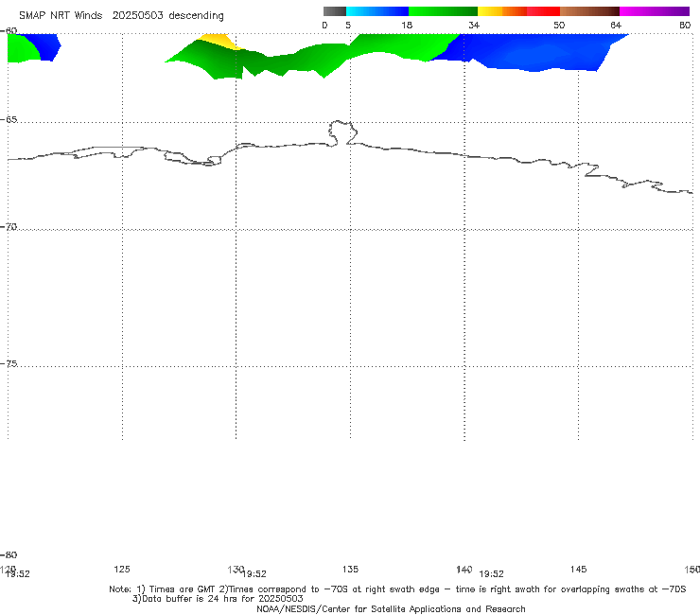Click the '125' longitude label

(122, 569)
